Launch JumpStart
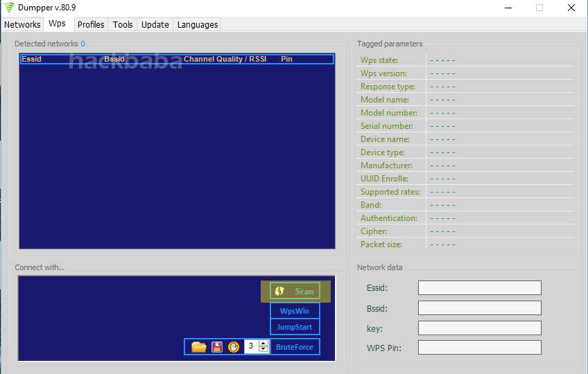 click(x=295, y=327)
